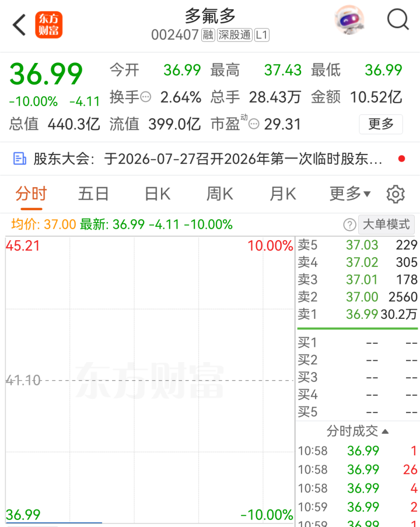Tap the 最高 37.43 value

click(283, 70)
